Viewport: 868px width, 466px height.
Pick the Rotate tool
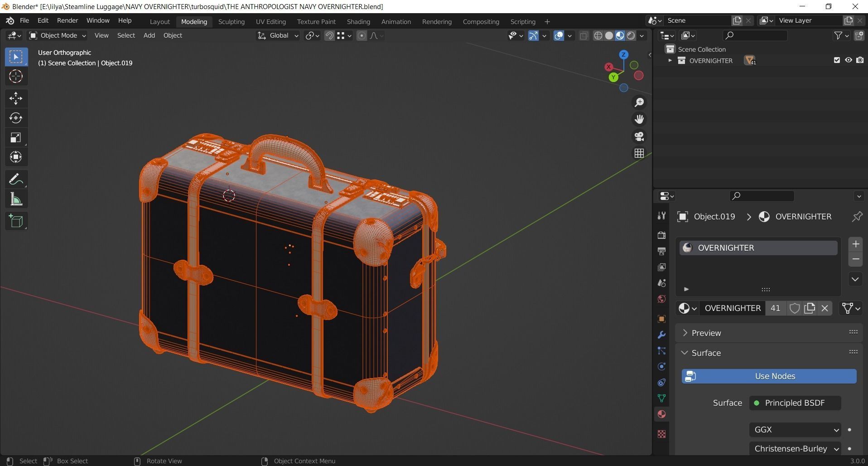[x=16, y=118]
